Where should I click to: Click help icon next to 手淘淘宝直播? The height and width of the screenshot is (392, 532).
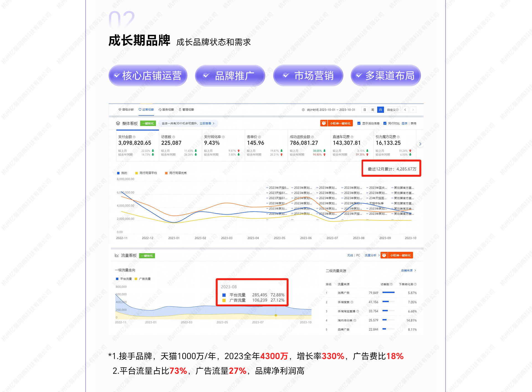coord(358,311)
